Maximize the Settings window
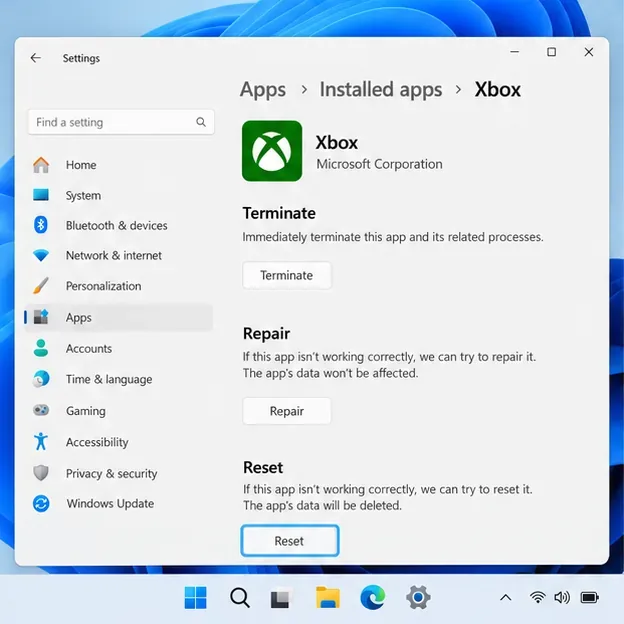The height and width of the screenshot is (624, 624). 551,52
